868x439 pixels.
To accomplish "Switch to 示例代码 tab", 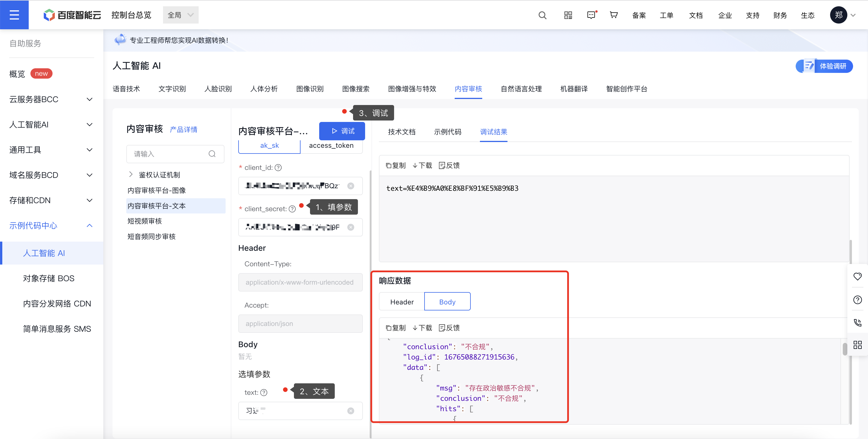I will click(x=447, y=132).
